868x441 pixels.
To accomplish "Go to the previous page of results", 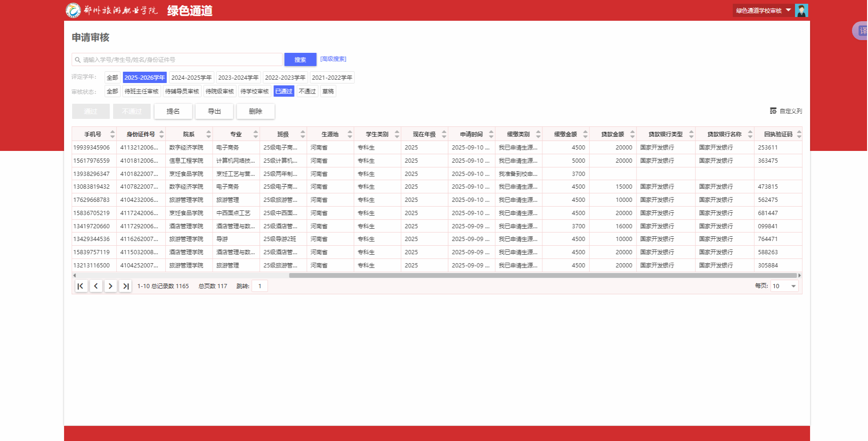I will [96, 286].
